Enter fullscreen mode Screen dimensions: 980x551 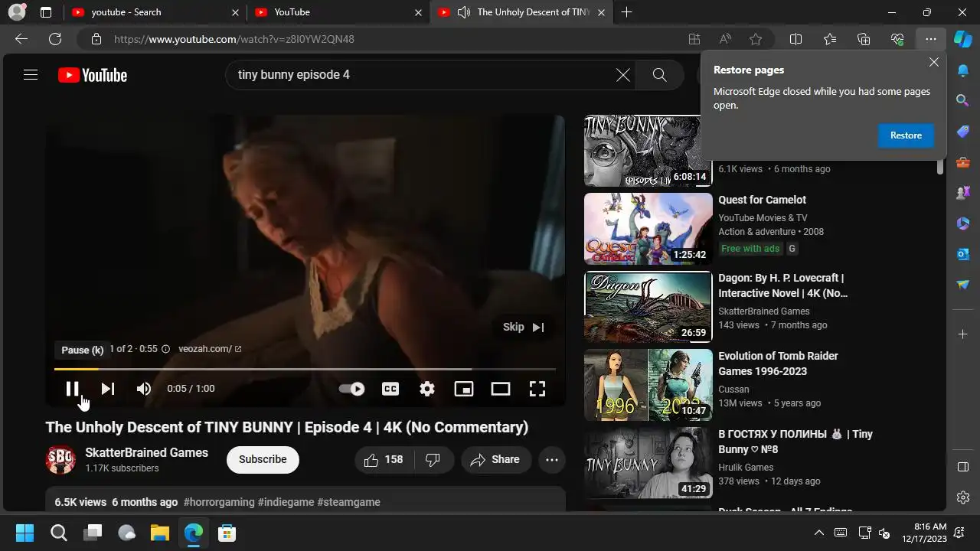(537, 389)
